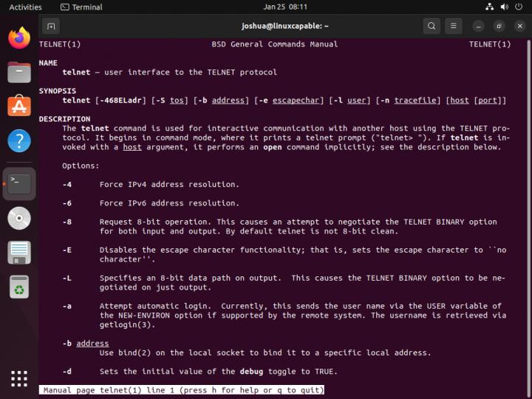Click the Help question mark dock icon
The image size is (532, 399).
coord(19,140)
